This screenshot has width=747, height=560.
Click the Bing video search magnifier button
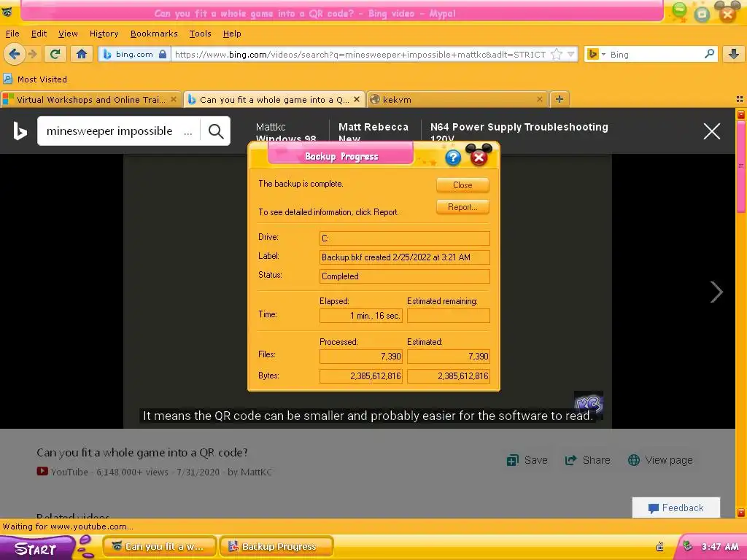[216, 131]
